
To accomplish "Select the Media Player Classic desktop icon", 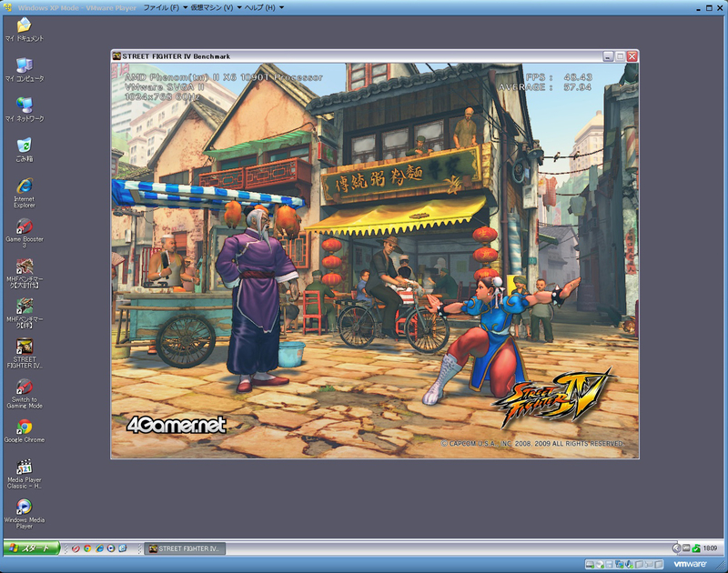I will pos(25,474).
